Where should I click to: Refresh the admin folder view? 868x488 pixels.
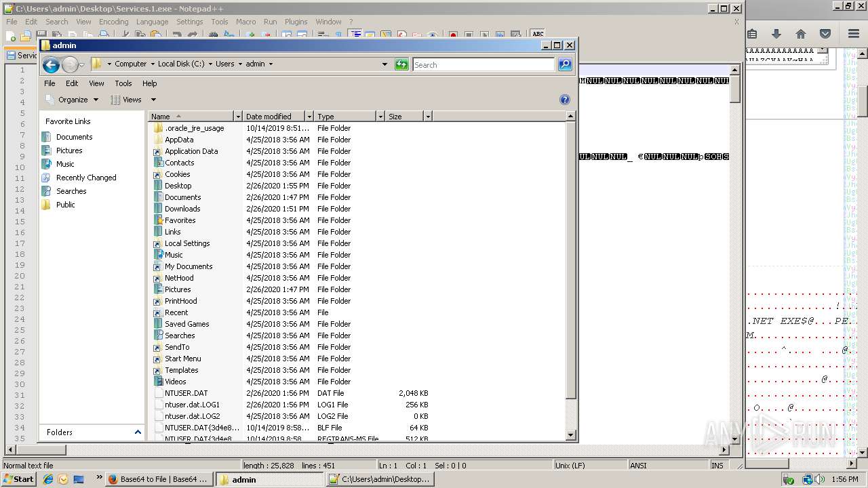click(x=401, y=64)
